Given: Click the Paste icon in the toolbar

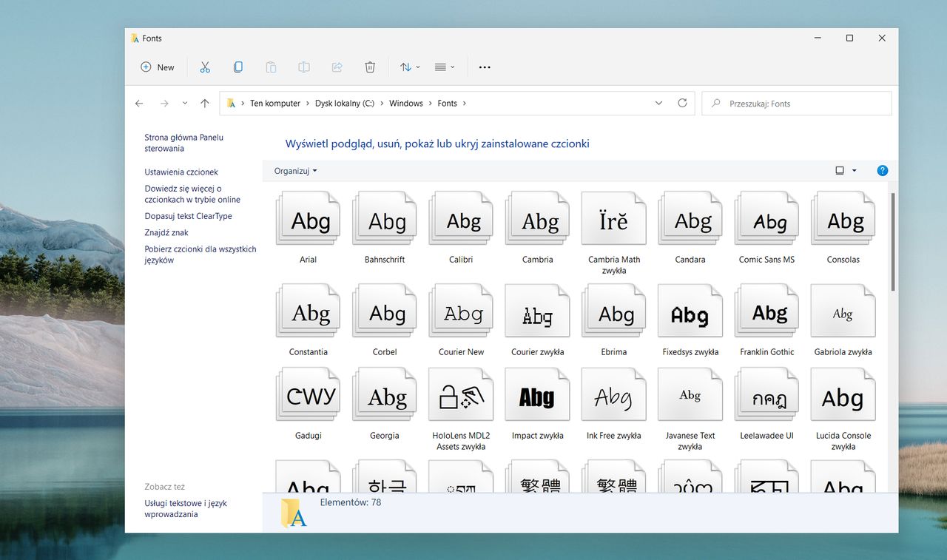Looking at the screenshot, I should coord(271,67).
